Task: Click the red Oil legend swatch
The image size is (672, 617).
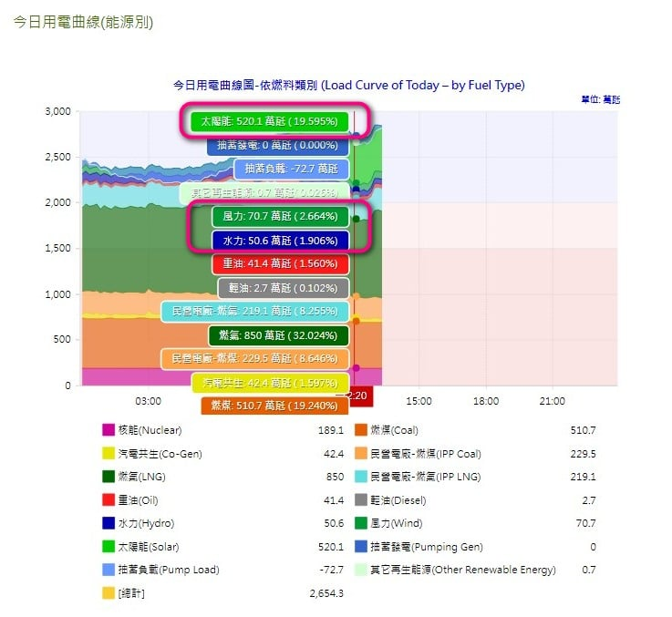Action: point(109,500)
